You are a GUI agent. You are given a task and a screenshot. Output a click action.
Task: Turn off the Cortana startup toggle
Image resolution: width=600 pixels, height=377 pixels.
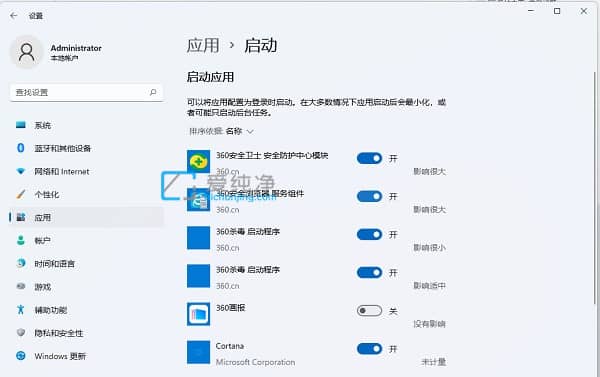(x=369, y=349)
